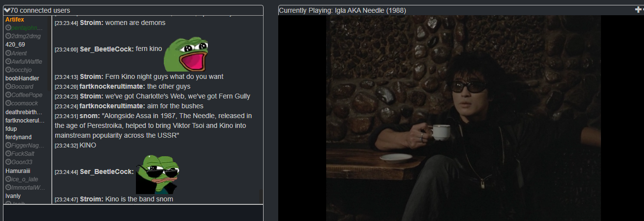Click the open-mouth Pepe emote in chat
This screenshot has height=221, width=644.
pos(186,55)
